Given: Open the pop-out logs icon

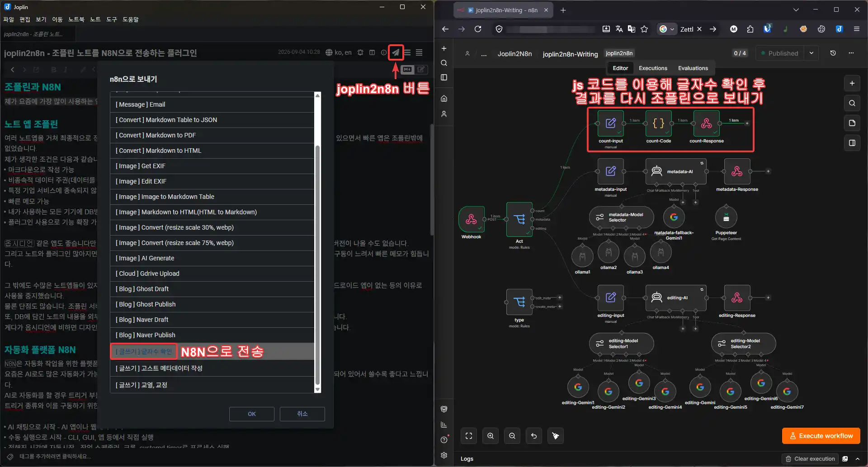Looking at the screenshot, I should pos(845,459).
